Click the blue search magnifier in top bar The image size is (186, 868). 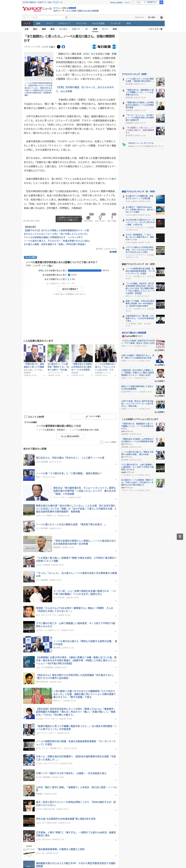point(161,2)
